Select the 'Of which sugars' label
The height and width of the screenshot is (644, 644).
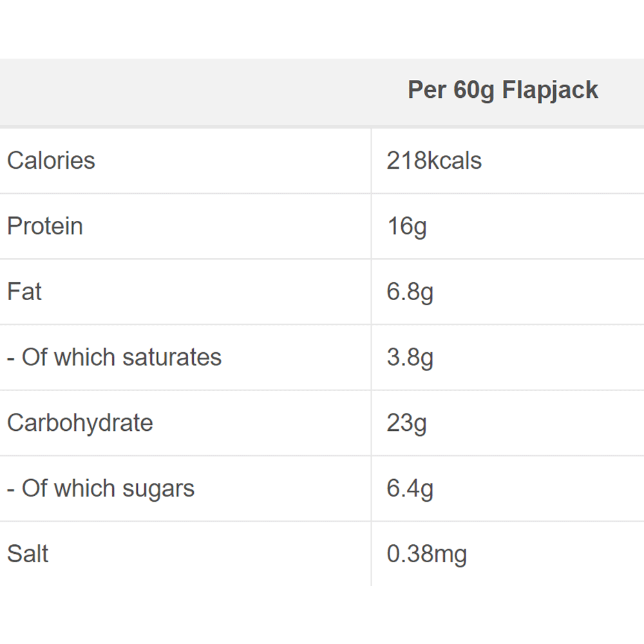click(100, 489)
